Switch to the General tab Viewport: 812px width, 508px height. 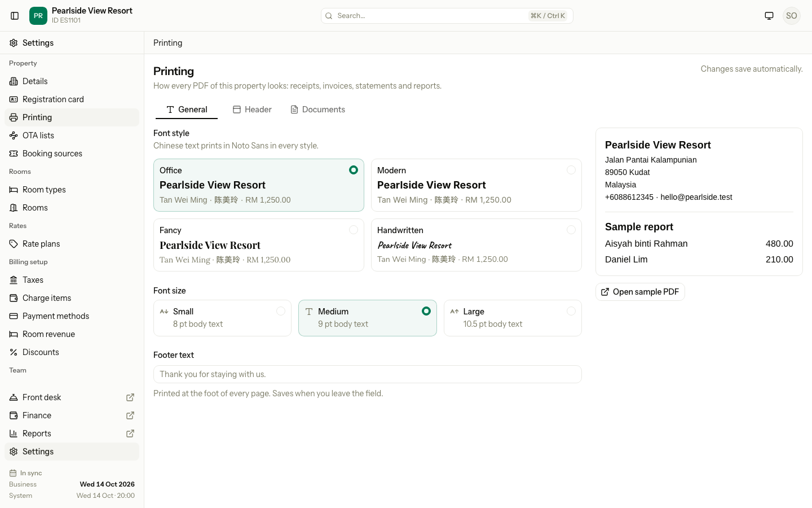[187, 110]
